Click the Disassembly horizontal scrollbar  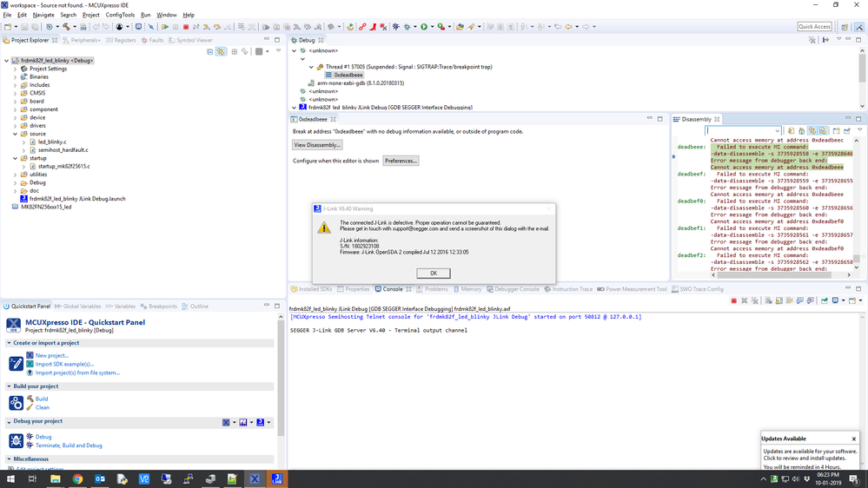point(774,275)
